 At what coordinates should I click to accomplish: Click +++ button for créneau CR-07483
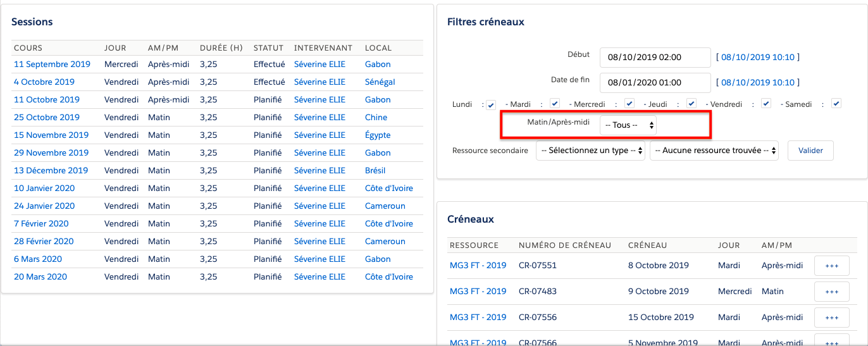831,292
